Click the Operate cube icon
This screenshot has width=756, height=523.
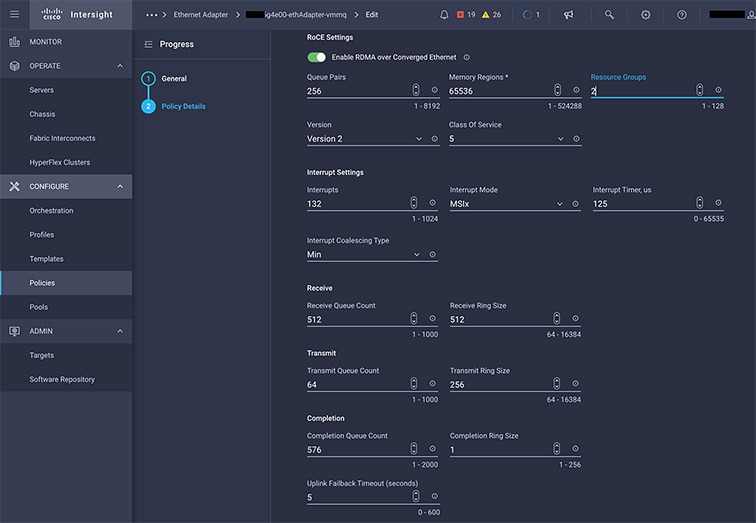[14, 66]
